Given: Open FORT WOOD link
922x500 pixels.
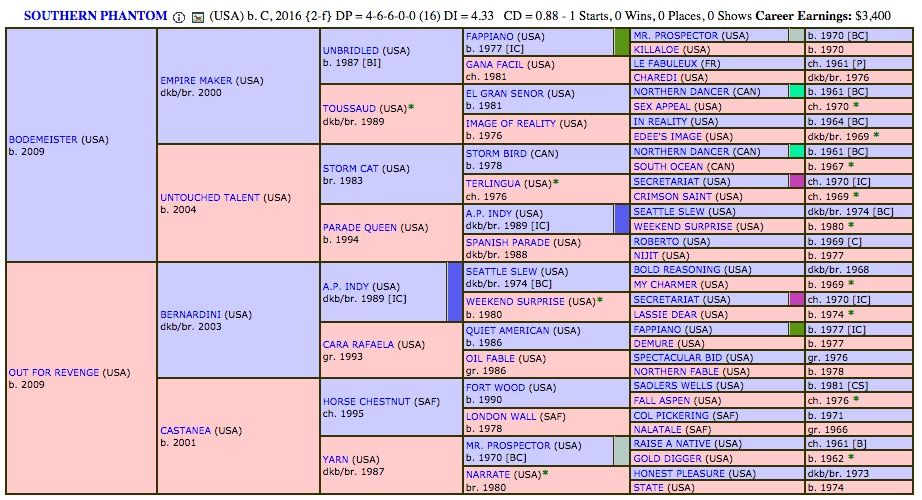Looking at the screenshot, I should [x=495, y=388].
